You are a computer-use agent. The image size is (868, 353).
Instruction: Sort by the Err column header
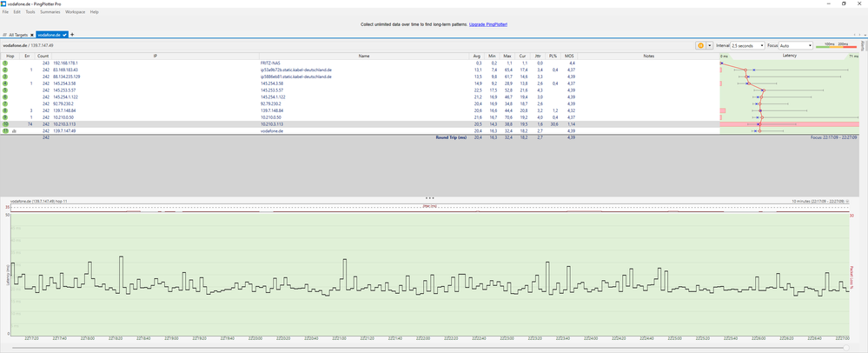click(28, 56)
